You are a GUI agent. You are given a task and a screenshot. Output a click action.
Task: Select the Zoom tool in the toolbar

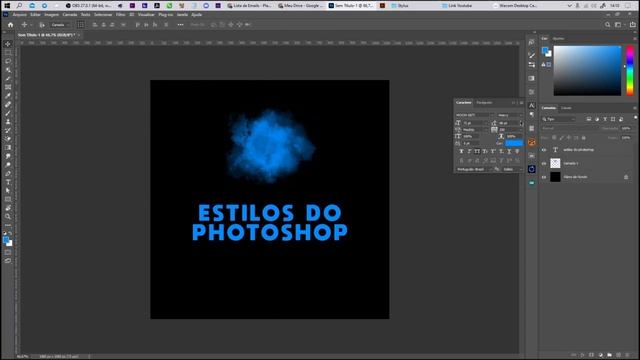pos(8,216)
